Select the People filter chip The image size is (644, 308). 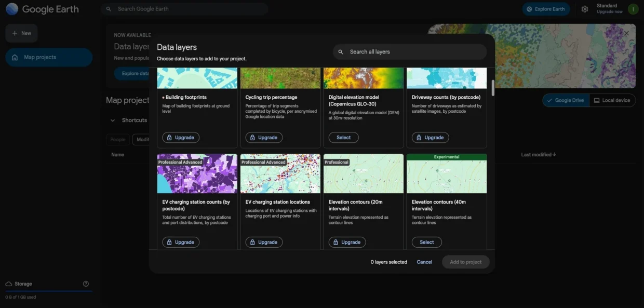pyautogui.click(x=118, y=139)
